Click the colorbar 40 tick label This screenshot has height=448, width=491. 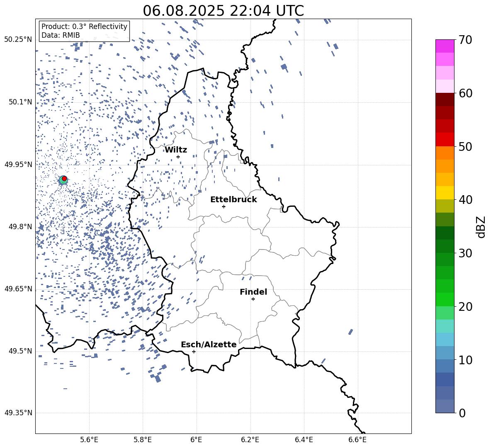pyautogui.click(x=465, y=200)
